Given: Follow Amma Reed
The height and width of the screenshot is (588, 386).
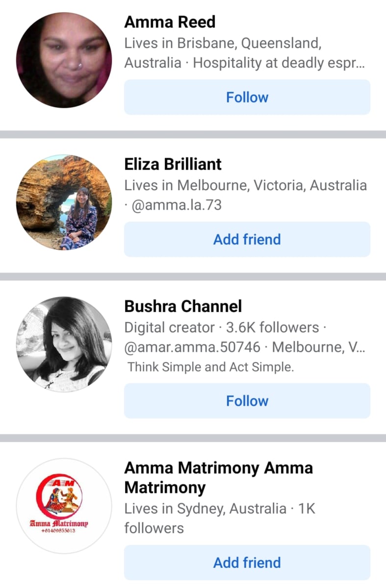Looking at the screenshot, I should 247,97.
